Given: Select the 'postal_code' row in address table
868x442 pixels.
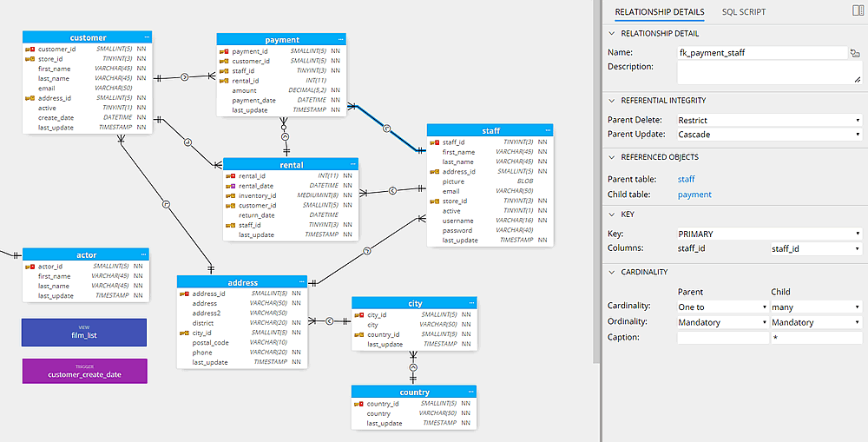Looking at the screenshot, I should [x=242, y=342].
